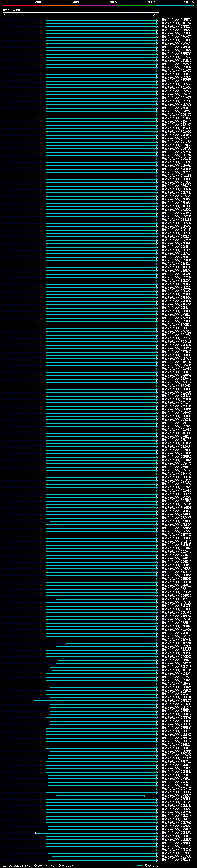The height and width of the screenshot is (868, 197).
Task: Select hit label UniRef100_Q9FR75
Action: pyautogui.click(x=176, y=700)
